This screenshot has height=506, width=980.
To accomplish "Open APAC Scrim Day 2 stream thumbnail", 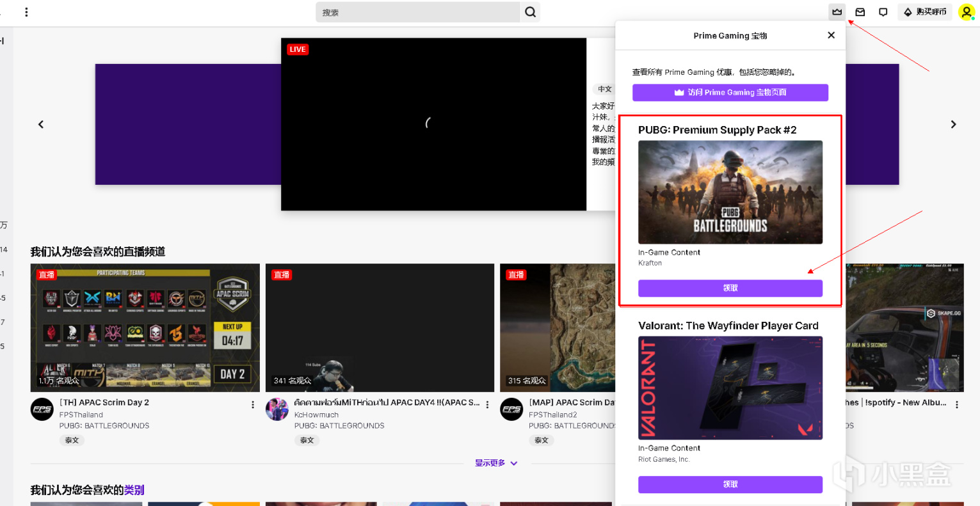I will click(145, 328).
